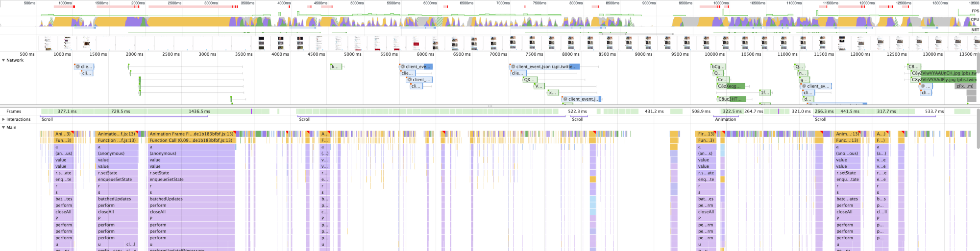The width and height of the screenshot is (980, 251).
Task: Select the 522.3 ms frame
Action: point(577,112)
